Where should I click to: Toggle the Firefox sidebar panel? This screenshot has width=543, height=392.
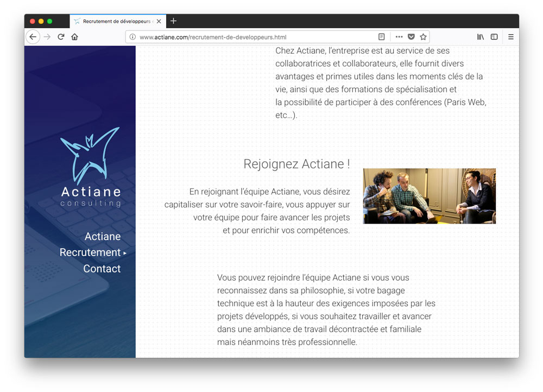pos(494,37)
